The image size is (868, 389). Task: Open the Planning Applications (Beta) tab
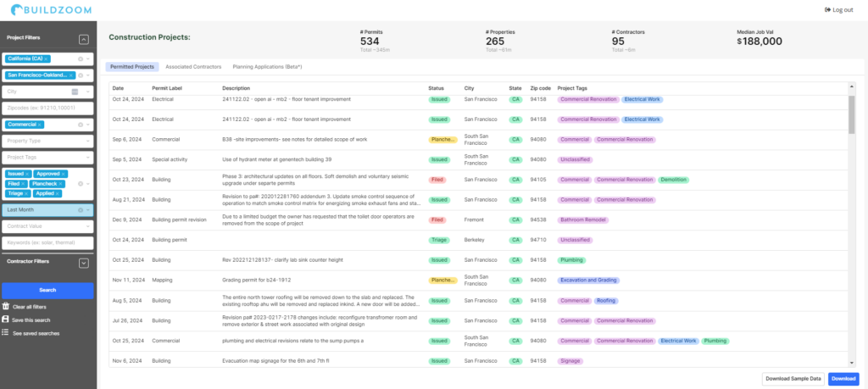click(x=267, y=67)
